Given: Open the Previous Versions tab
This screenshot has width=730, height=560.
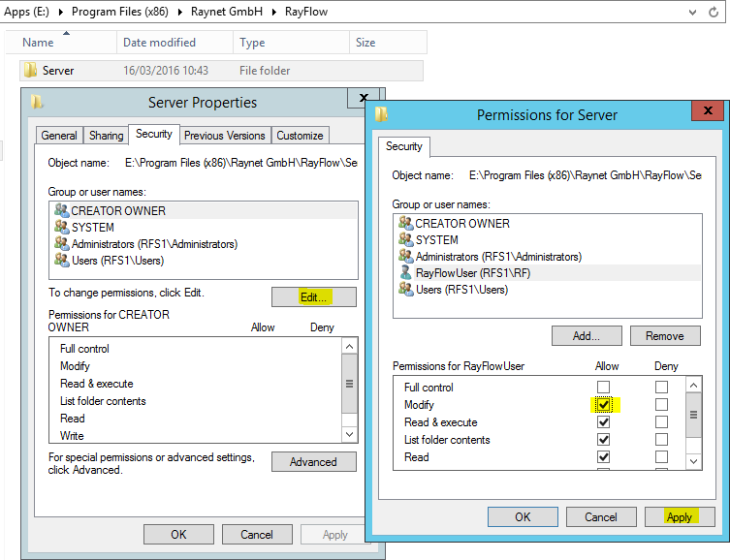Looking at the screenshot, I should (x=224, y=136).
